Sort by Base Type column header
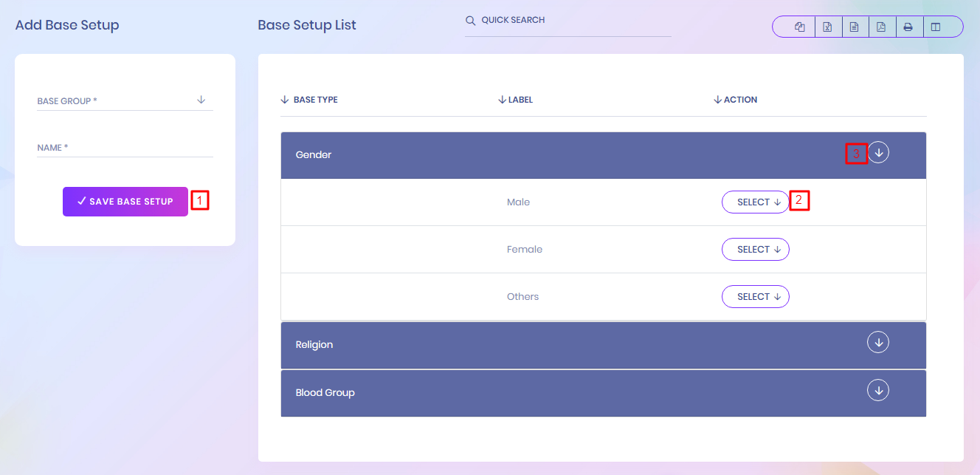 click(315, 100)
